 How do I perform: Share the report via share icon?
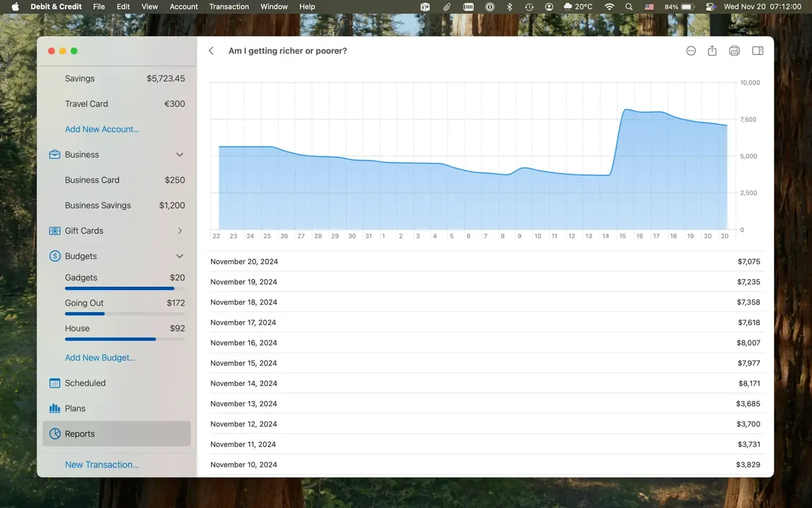[x=712, y=51]
